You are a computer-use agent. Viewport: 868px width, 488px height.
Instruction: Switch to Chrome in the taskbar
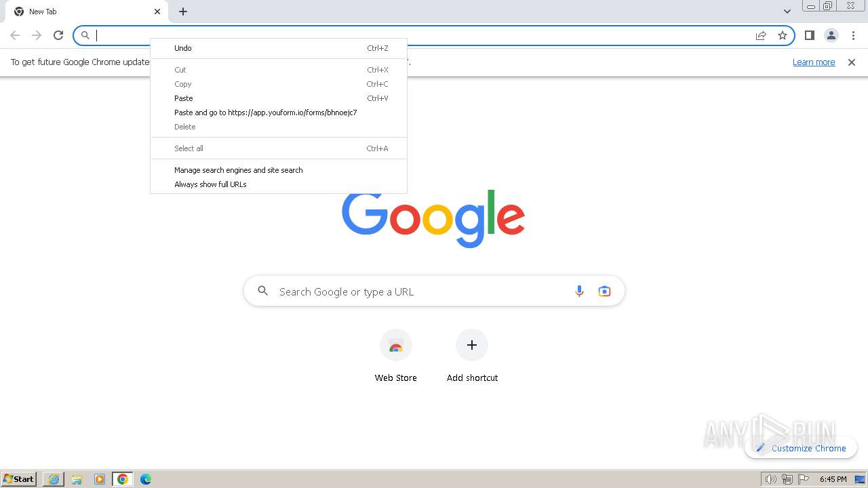tap(123, 479)
